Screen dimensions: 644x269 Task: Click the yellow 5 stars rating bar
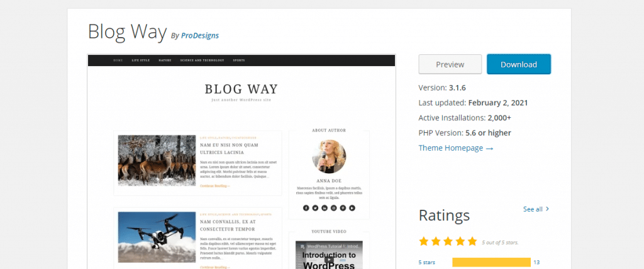click(491, 263)
